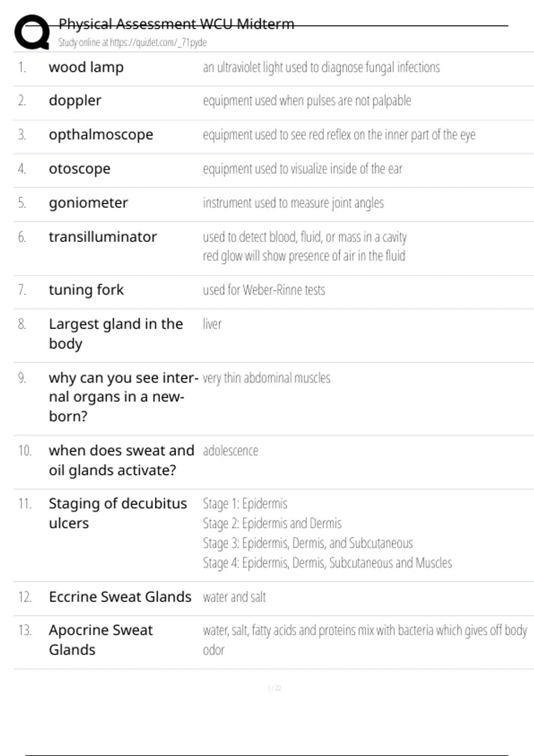Click the "Apocrine Sweat Glands" term

pos(101,640)
